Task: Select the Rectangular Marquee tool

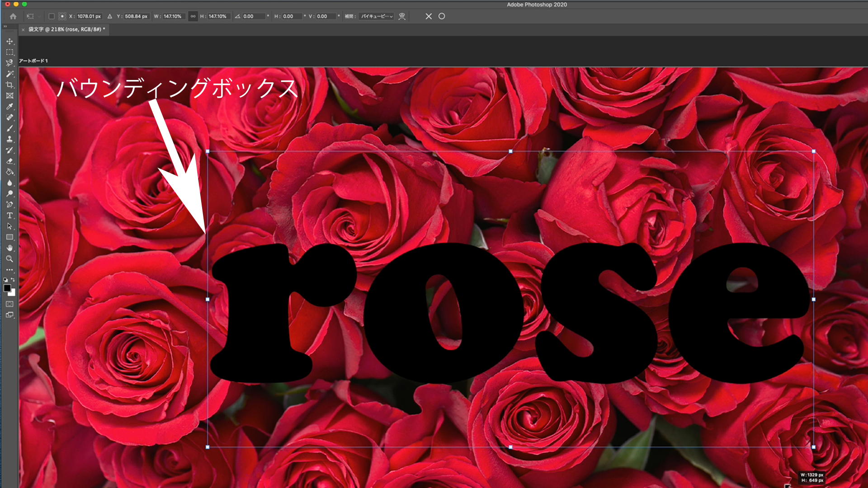Action: pos(9,52)
